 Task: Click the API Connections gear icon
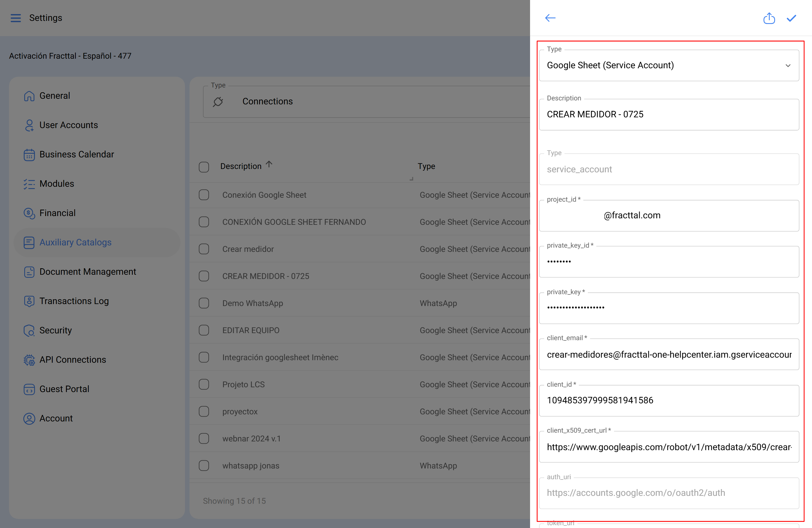29,360
